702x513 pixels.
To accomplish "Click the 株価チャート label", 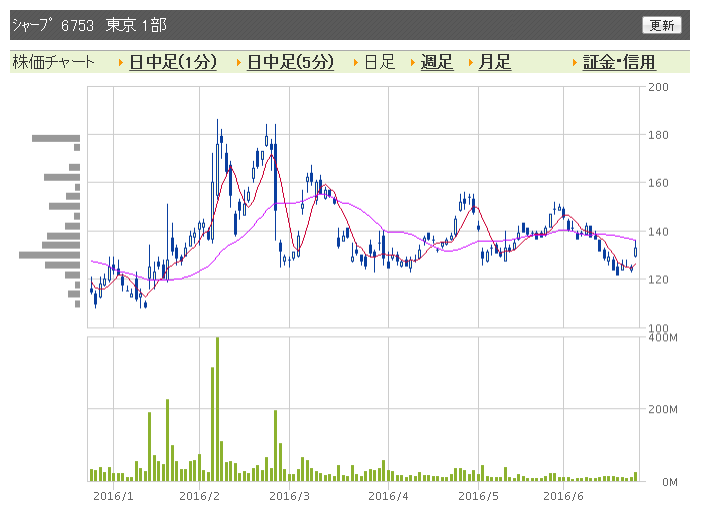I will [x=53, y=62].
